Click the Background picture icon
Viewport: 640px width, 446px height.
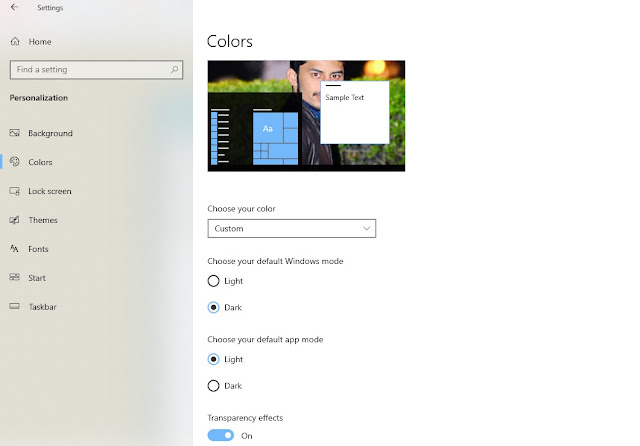15,133
